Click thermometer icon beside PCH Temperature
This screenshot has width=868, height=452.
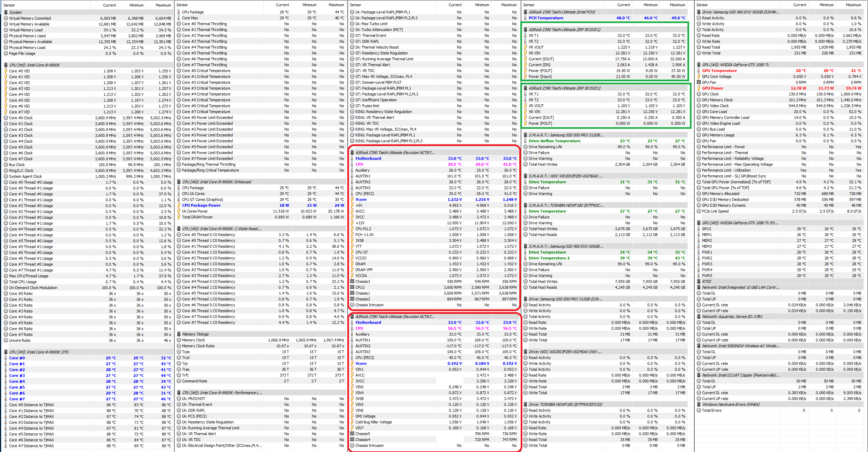tap(525, 18)
